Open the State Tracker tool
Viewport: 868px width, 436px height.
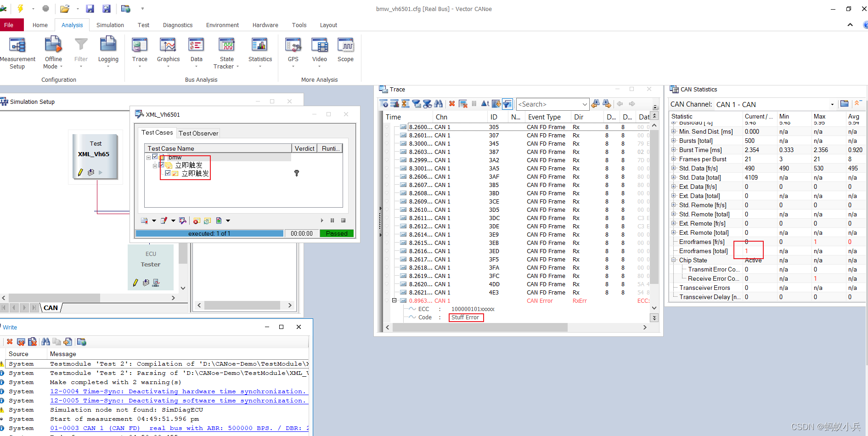coord(226,53)
